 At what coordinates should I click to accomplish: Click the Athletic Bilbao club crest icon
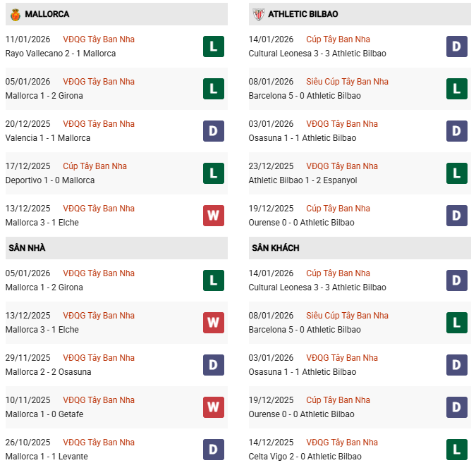click(258, 14)
